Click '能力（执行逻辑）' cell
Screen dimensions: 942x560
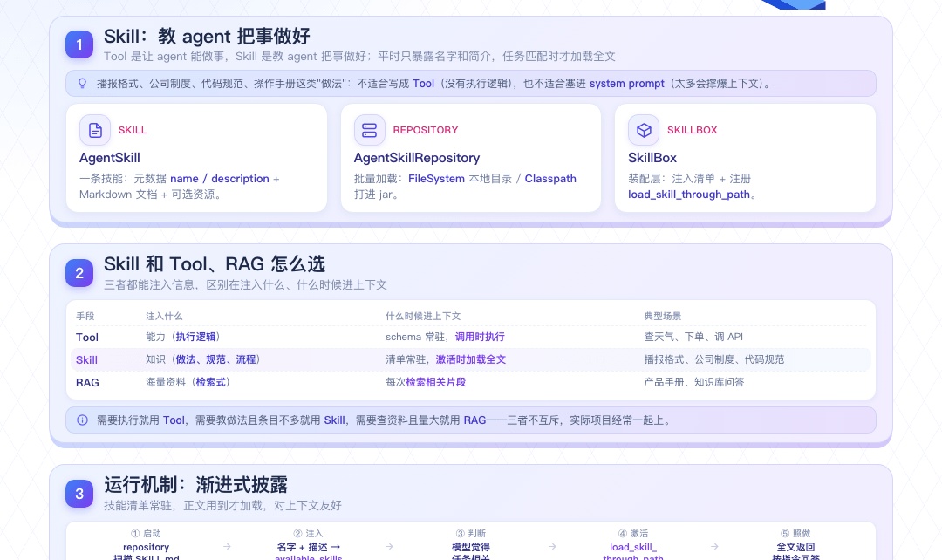[183, 337]
